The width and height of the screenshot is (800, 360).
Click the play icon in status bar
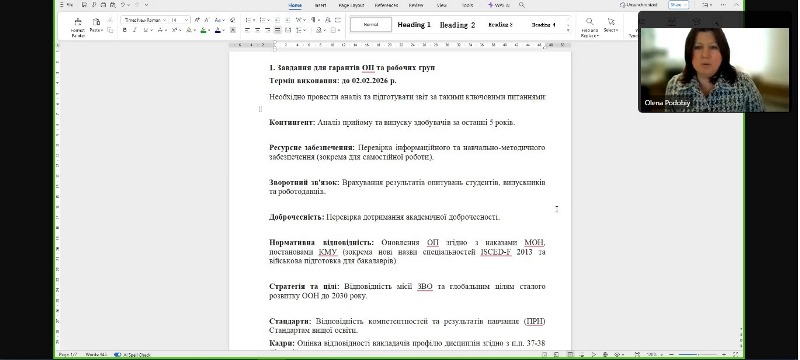(594, 354)
